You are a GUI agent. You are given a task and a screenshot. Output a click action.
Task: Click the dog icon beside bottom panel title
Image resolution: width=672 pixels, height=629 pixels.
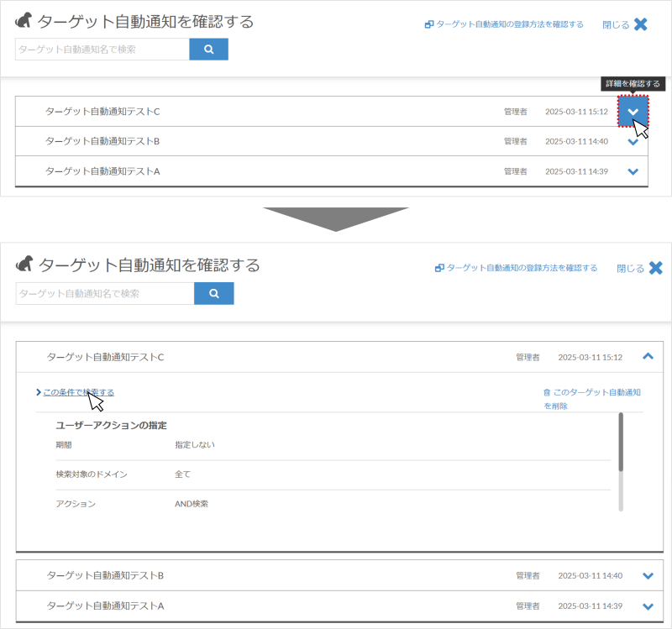24,264
